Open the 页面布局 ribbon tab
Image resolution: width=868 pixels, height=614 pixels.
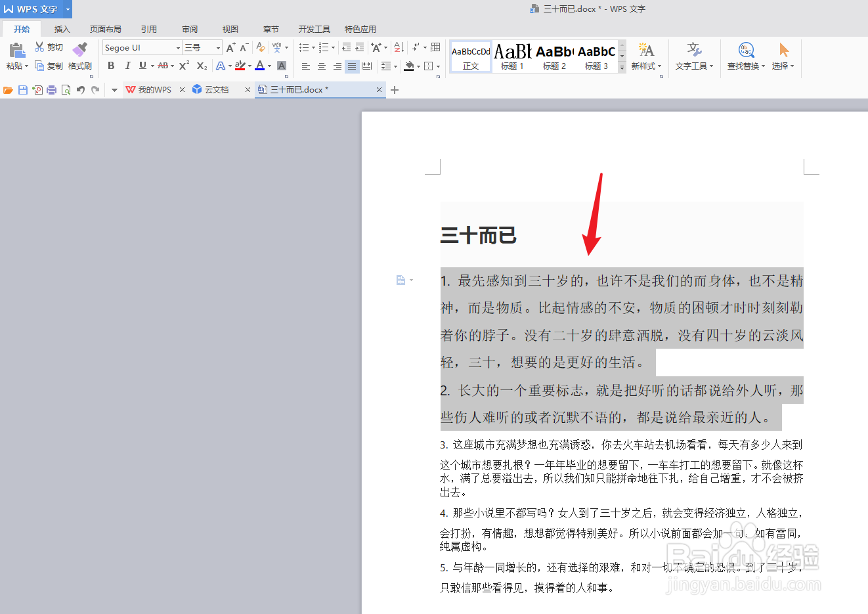[x=105, y=29]
